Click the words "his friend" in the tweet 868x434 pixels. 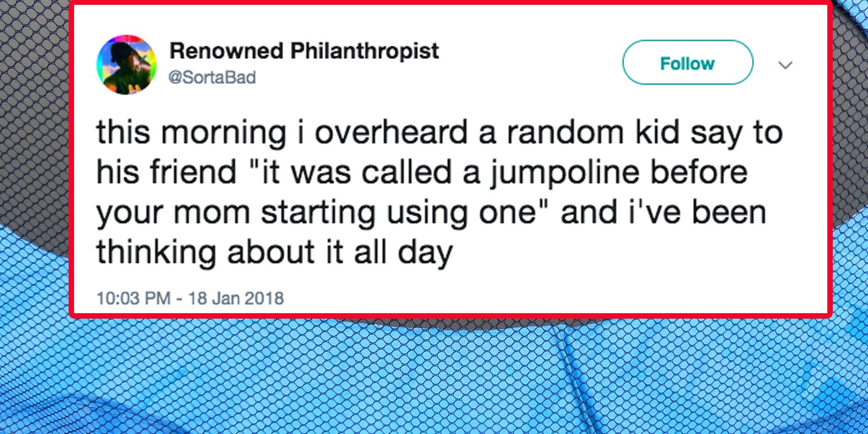point(166,174)
